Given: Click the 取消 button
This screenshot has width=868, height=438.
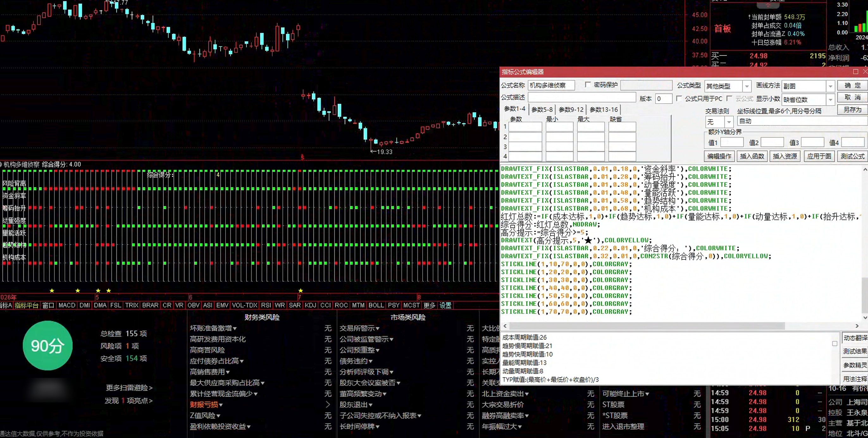Looking at the screenshot, I should pos(852,97).
